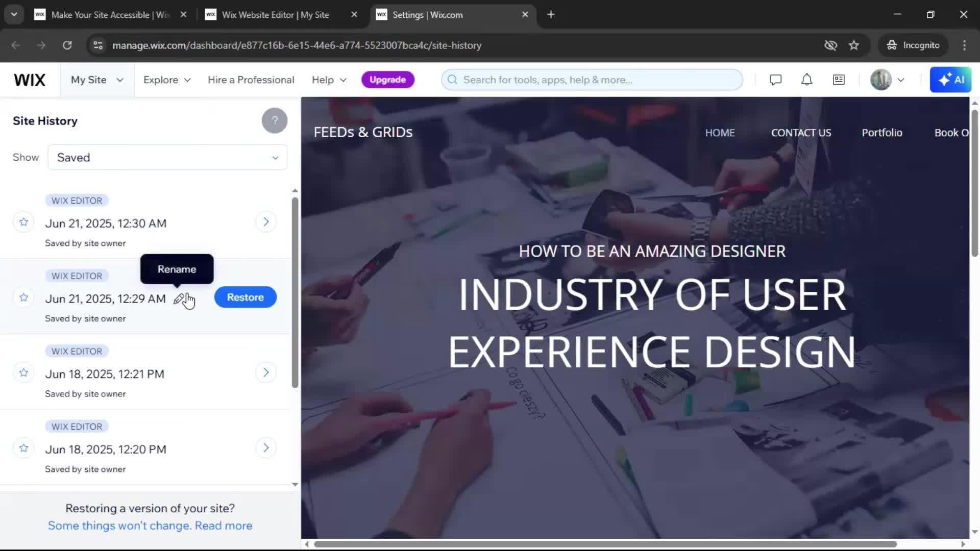Click preview scroll right arrow
This screenshot has height=551, width=980.
pyautogui.click(x=963, y=544)
